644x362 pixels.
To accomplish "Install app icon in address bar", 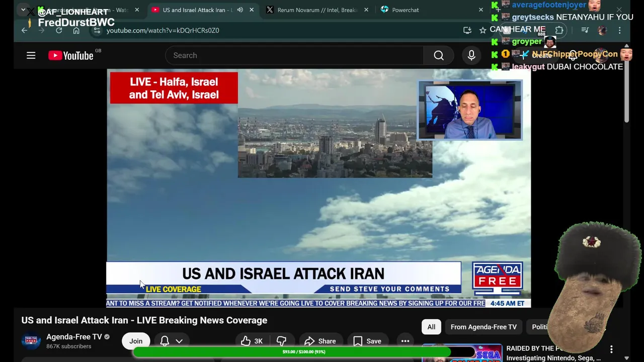I will click(x=467, y=30).
